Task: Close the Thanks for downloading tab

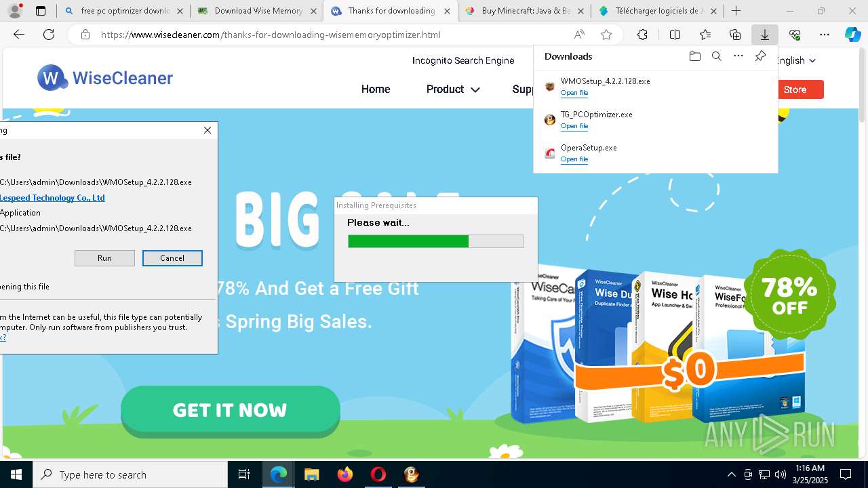Action: click(x=446, y=11)
